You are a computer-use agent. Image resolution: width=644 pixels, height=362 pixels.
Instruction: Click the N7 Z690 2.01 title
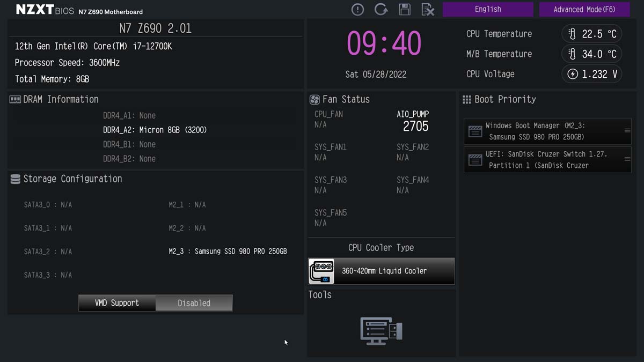[x=155, y=28]
